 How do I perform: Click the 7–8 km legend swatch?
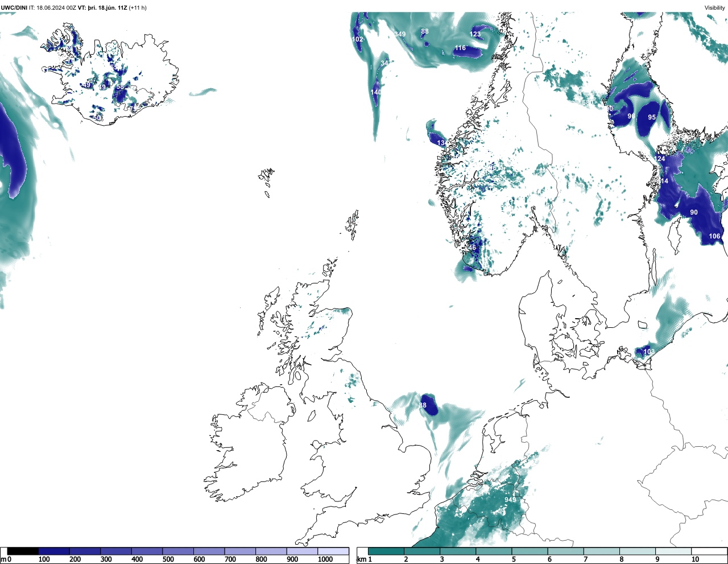tap(601, 551)
